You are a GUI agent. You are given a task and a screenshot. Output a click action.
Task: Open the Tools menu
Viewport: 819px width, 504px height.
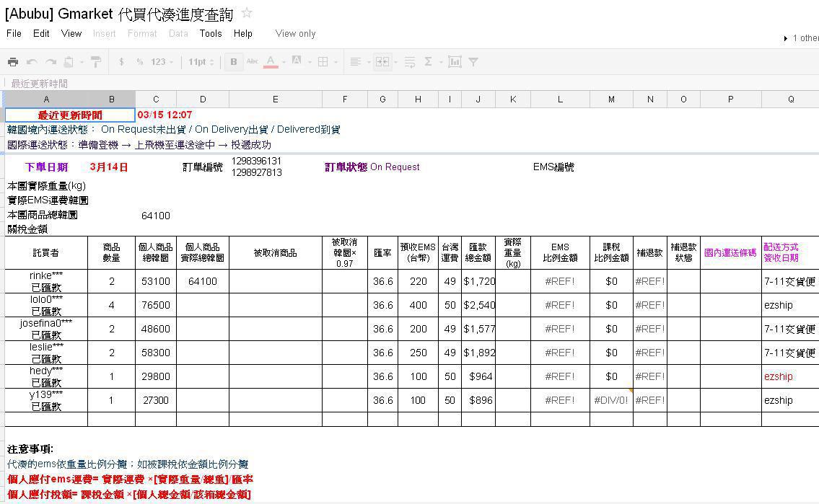pyautogui.click(x=211, y=33)
